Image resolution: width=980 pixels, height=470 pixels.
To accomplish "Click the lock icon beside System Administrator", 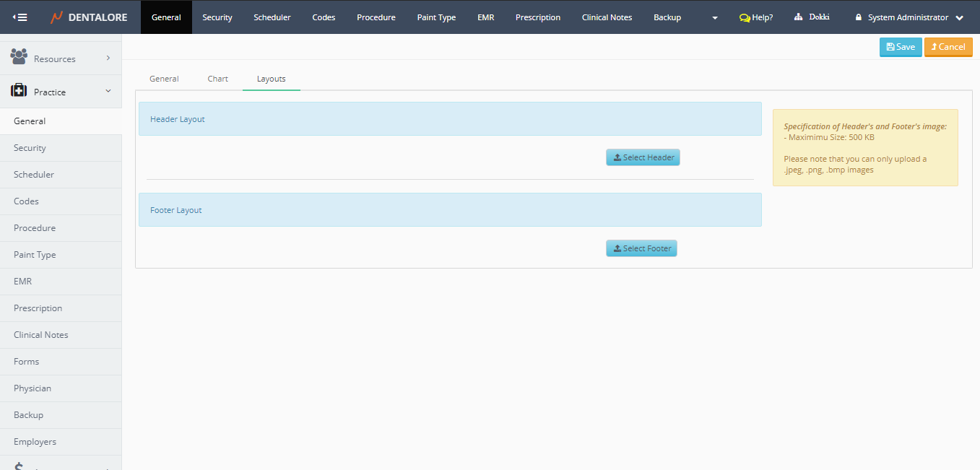I will pos(858,17).
